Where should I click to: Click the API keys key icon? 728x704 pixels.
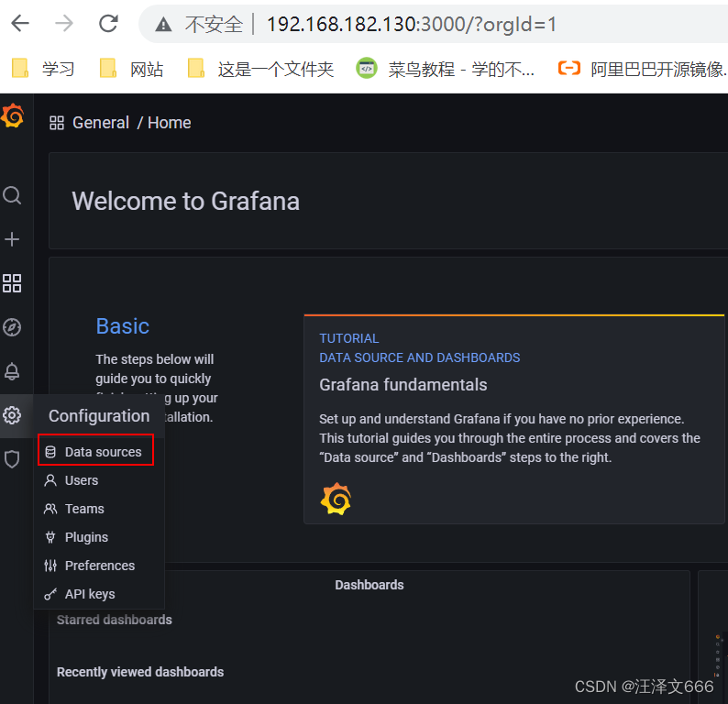[x=50, y=594]
